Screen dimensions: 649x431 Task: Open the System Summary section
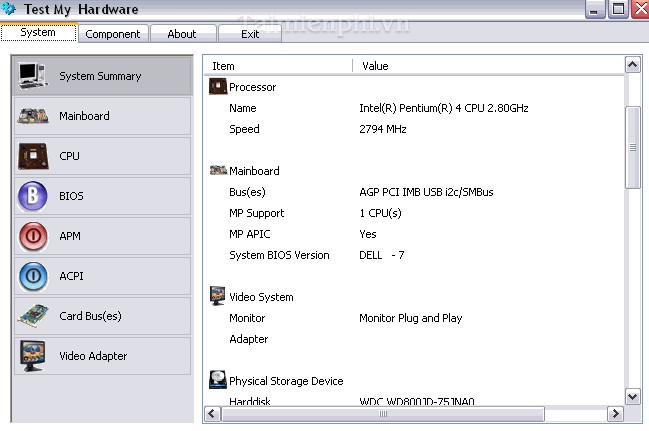point(103,76)
